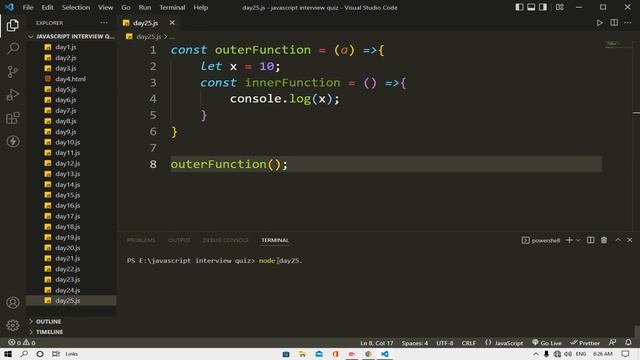Maximize the panel size chevron

coord(618,240)
